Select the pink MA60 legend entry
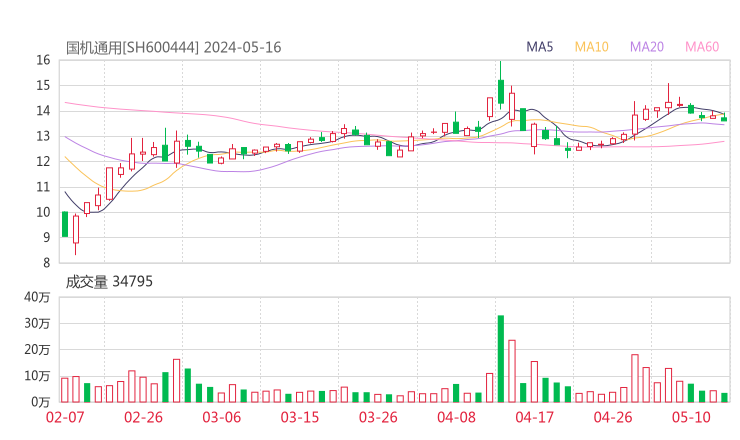740x440 pixels. pyautogui.click(x=702, y=47)
